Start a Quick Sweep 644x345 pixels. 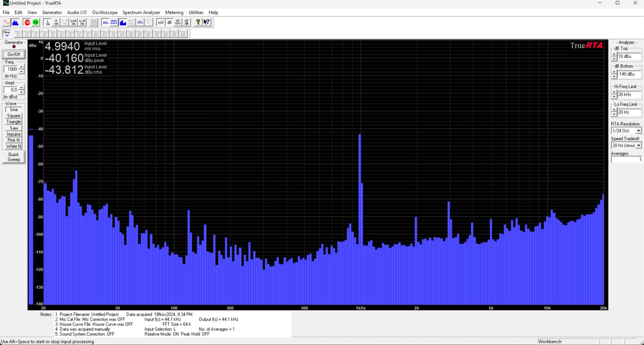[14, 157]
